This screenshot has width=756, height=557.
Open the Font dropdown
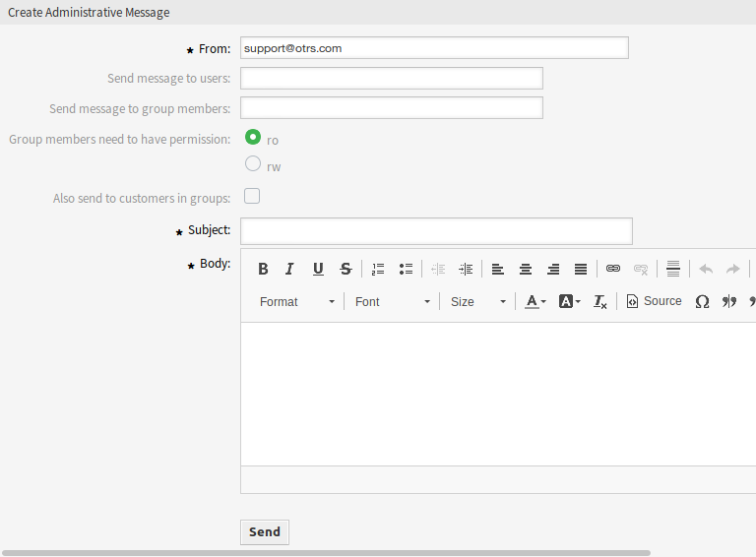click(x=393, y=302)
